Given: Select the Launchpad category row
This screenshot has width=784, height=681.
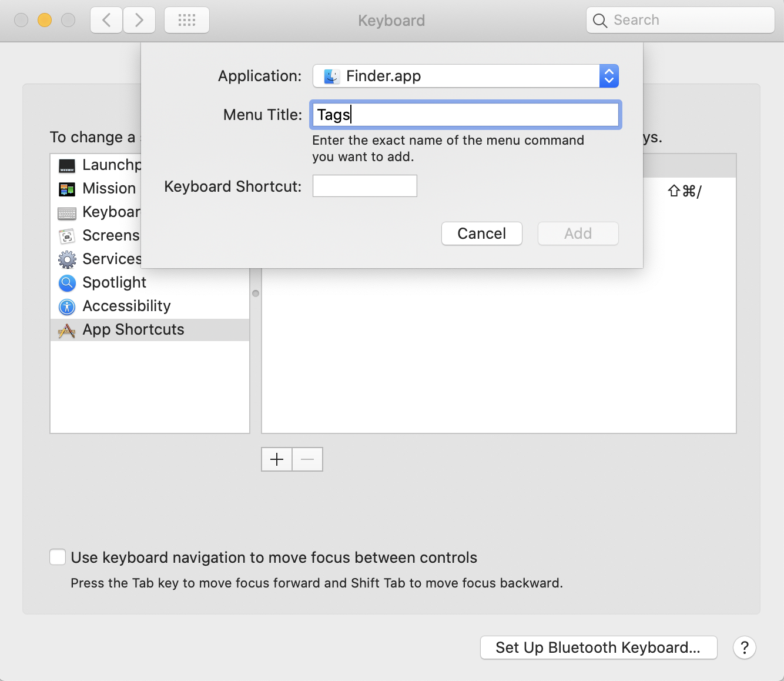Looking at the screenshot, I should (96, 165).
